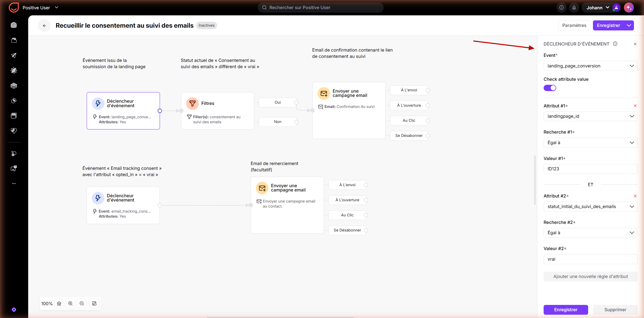The image size is (644, 318).
Task: Zoom out on the workflow canvas
Action: click(x=82, y=303)
